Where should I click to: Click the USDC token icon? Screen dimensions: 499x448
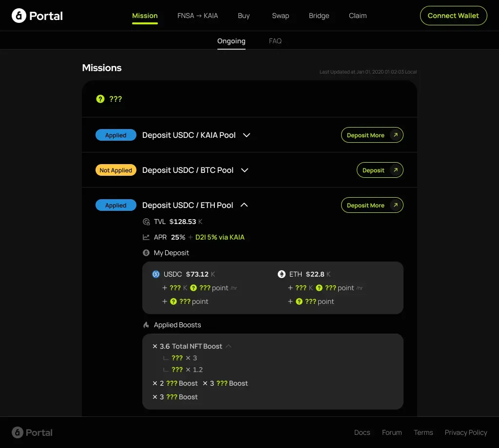(156, 274)
